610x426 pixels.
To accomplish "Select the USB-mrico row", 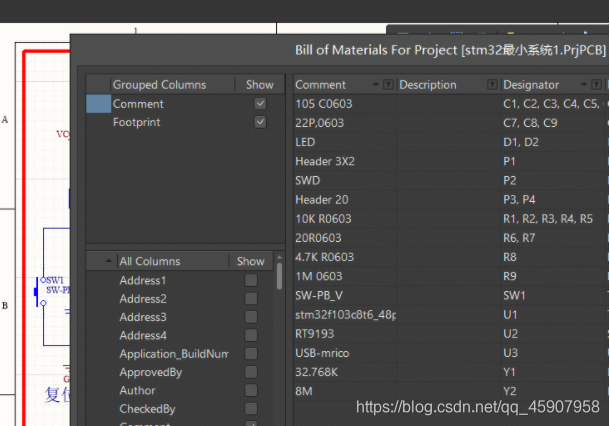I will click(x=451, y=353).
